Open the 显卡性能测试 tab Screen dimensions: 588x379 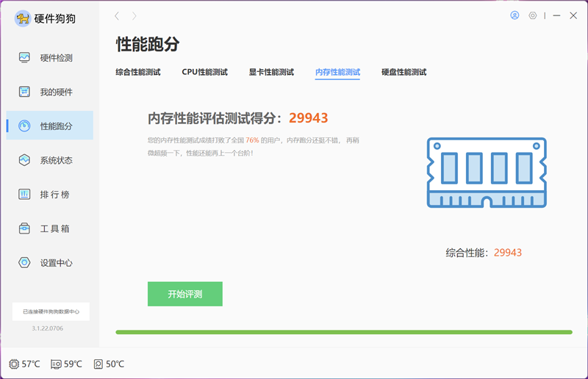click(271, 72)
